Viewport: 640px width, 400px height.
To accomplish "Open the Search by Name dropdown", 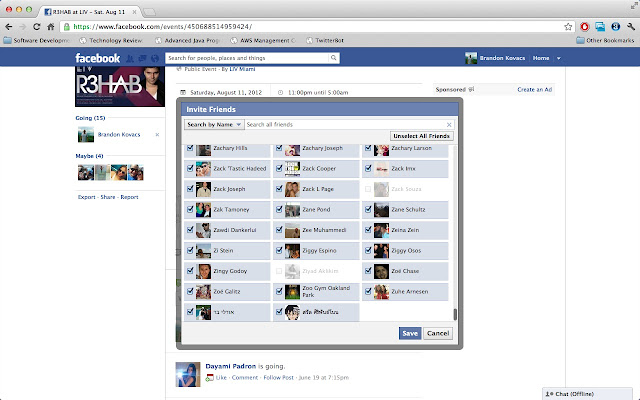I will [214, 124].
